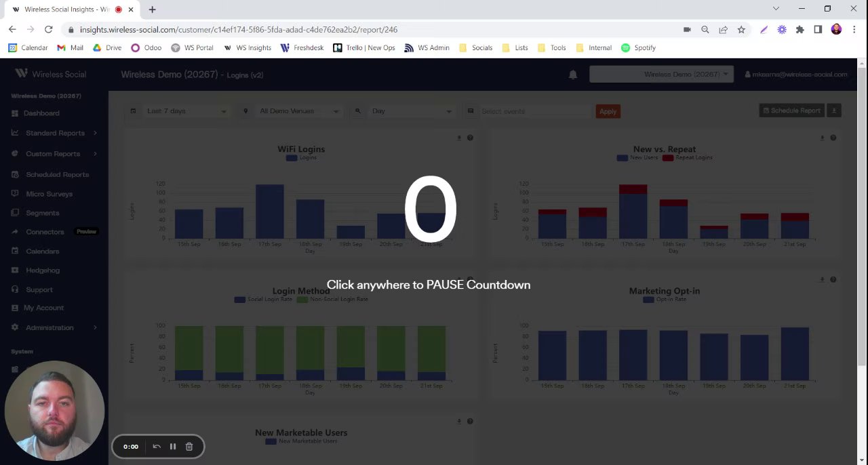Open a new browser tab

[152, 9]
